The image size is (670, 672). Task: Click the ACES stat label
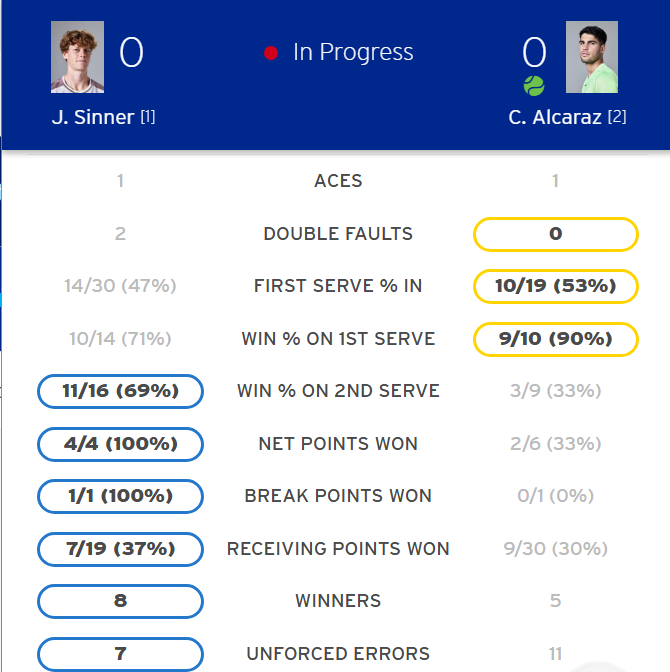coord(338,181)
